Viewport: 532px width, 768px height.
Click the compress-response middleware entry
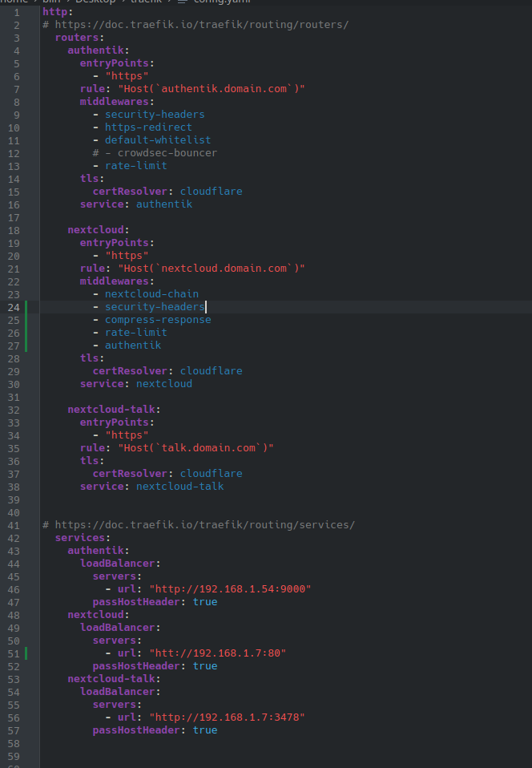click(158, 320)
